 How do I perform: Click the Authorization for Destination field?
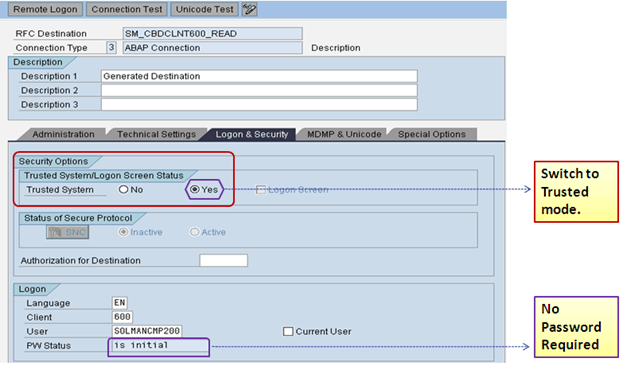pos(224,261)
